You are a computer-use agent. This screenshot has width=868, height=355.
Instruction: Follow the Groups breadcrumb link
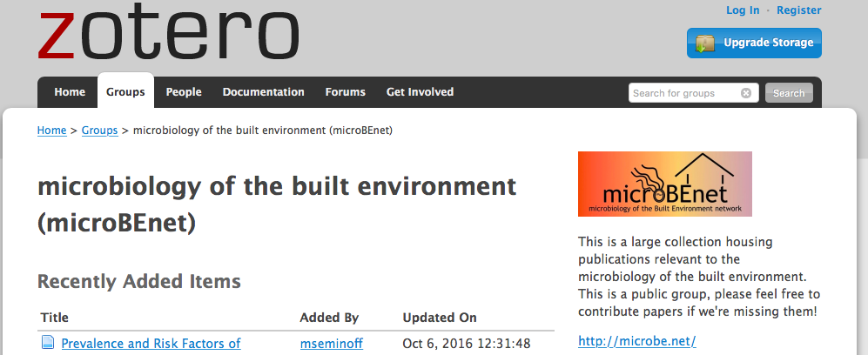[99, 131]
